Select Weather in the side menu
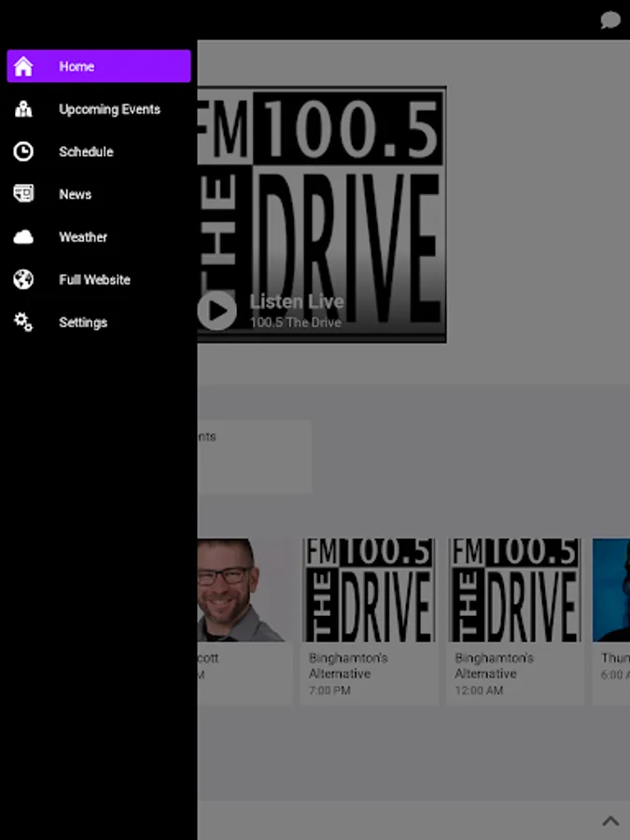Viewport: 630px width, 840px height. point(99,237)
